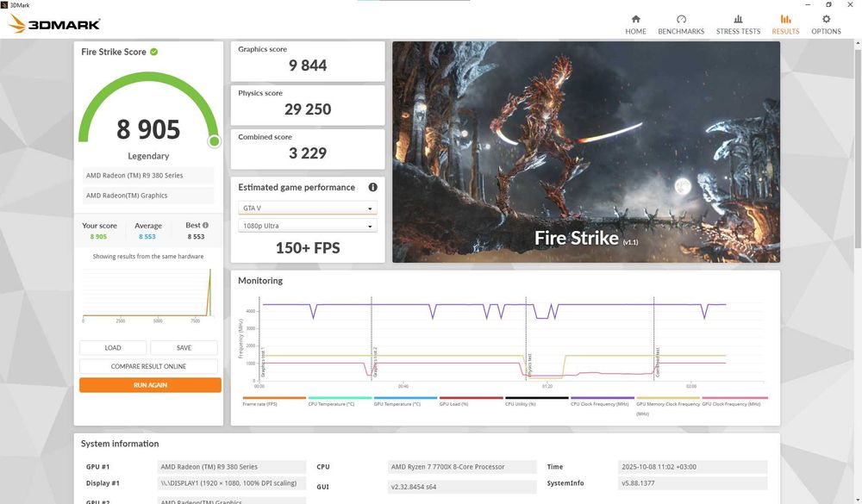Image resolution: width=862 pixels, height=504 pixels.
Task: Click the vertical scrollbar on the right
Action: [858, 148]
